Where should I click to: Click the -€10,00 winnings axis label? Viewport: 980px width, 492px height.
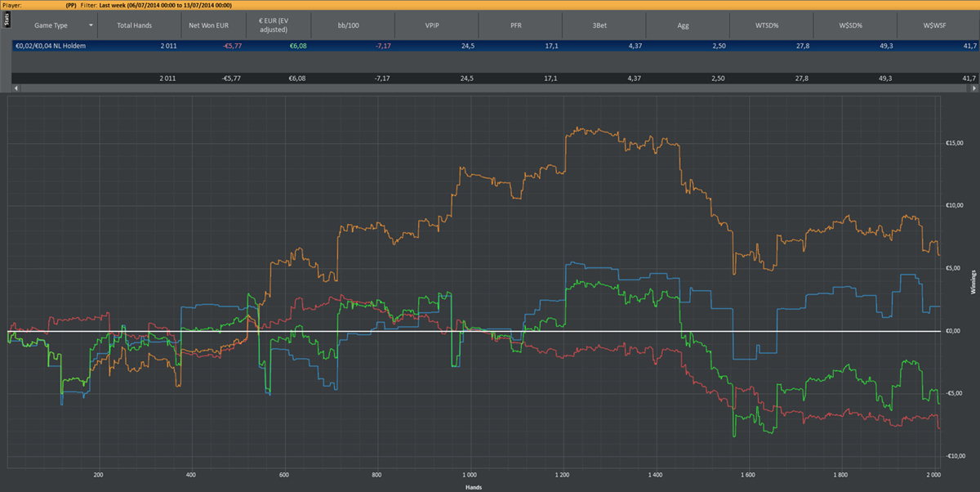point(955,456)
